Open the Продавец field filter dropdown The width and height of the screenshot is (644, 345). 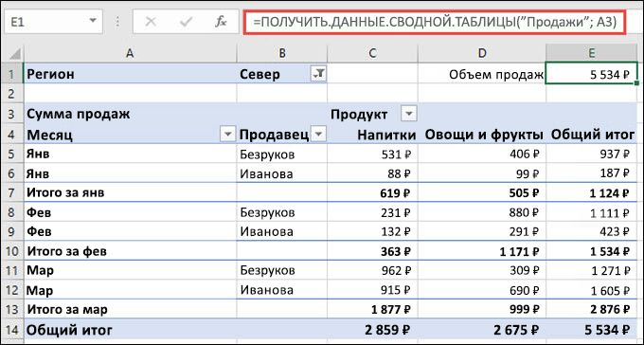pyautogui.click(x=318, y=134)
